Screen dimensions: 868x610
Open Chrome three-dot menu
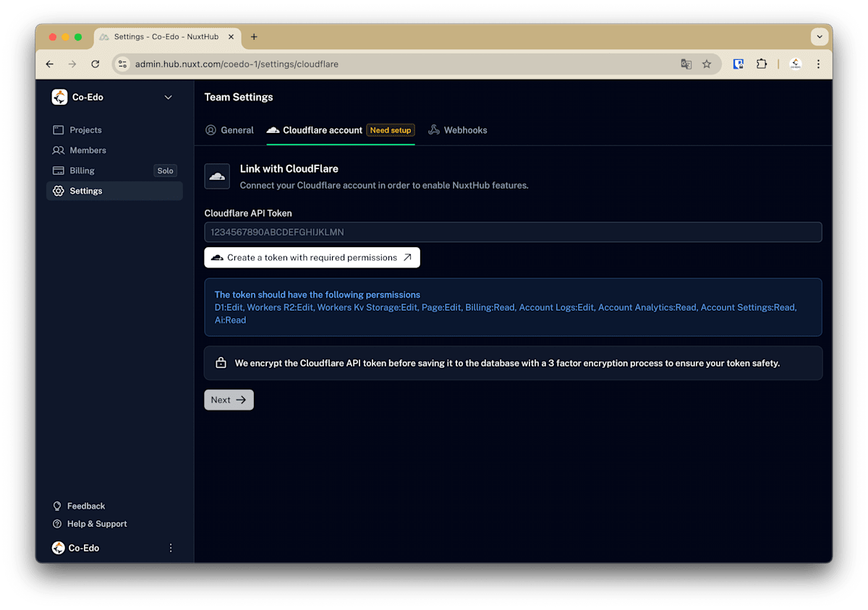coord(818,64)
